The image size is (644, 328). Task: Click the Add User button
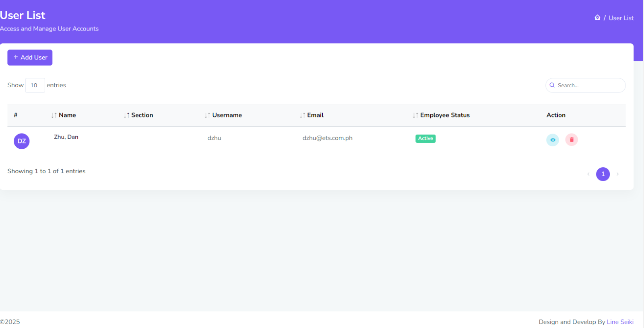tap(30, 57)
